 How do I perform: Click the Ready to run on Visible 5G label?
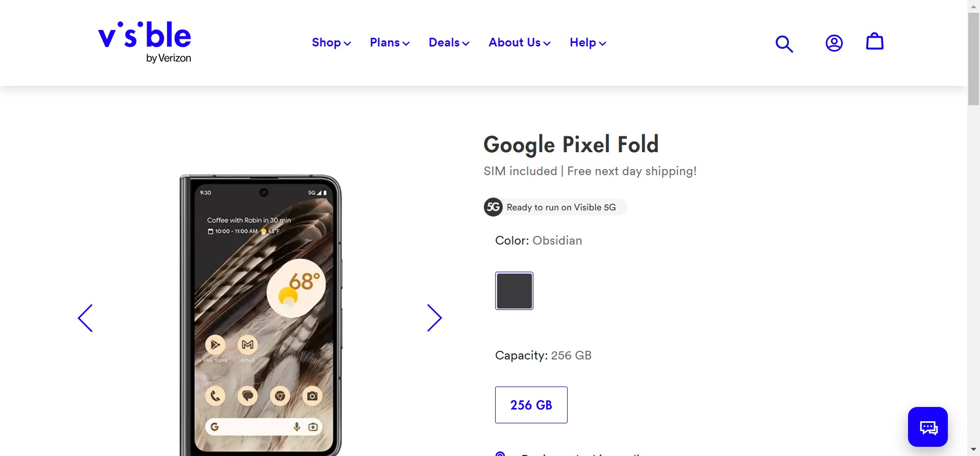(561, 207)
